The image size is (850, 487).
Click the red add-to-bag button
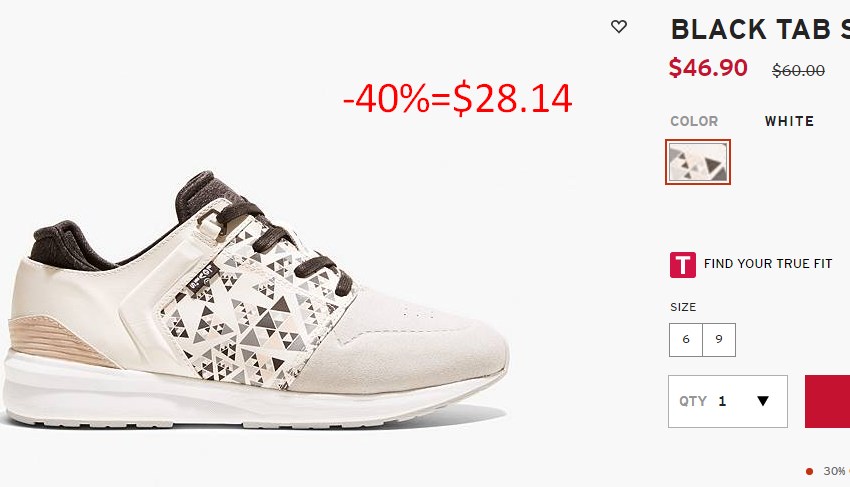(827, 401)
